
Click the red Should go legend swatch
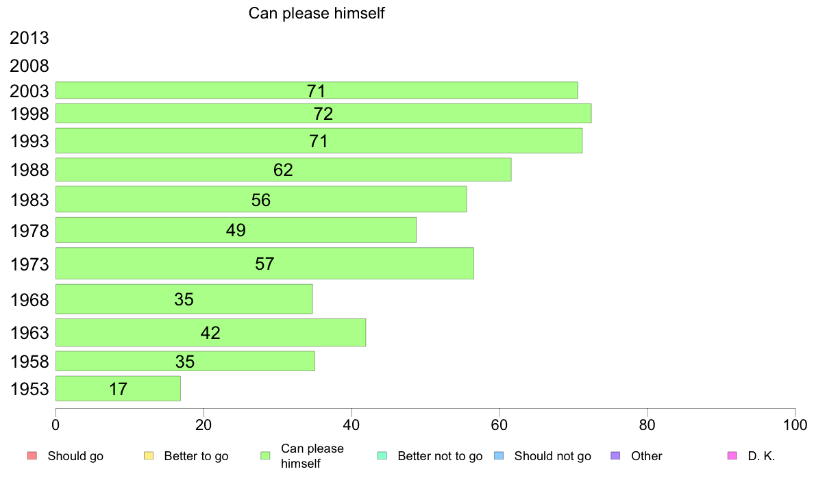[x=32, y=456]
